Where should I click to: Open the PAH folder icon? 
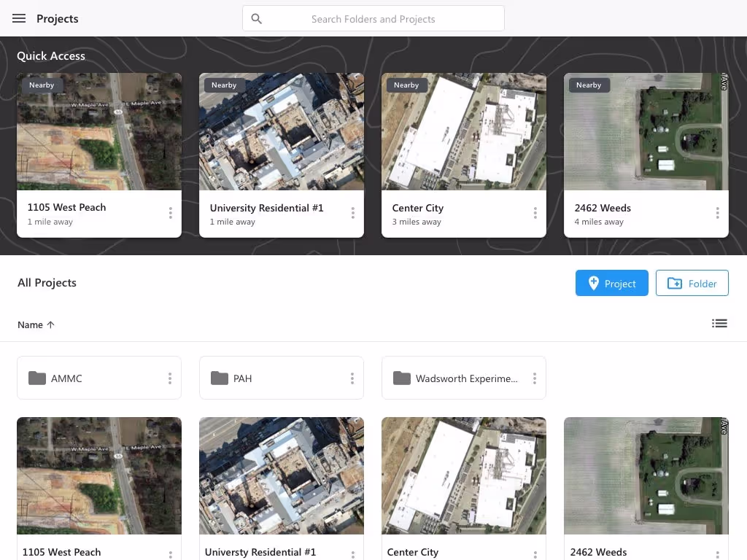[220, 378]
